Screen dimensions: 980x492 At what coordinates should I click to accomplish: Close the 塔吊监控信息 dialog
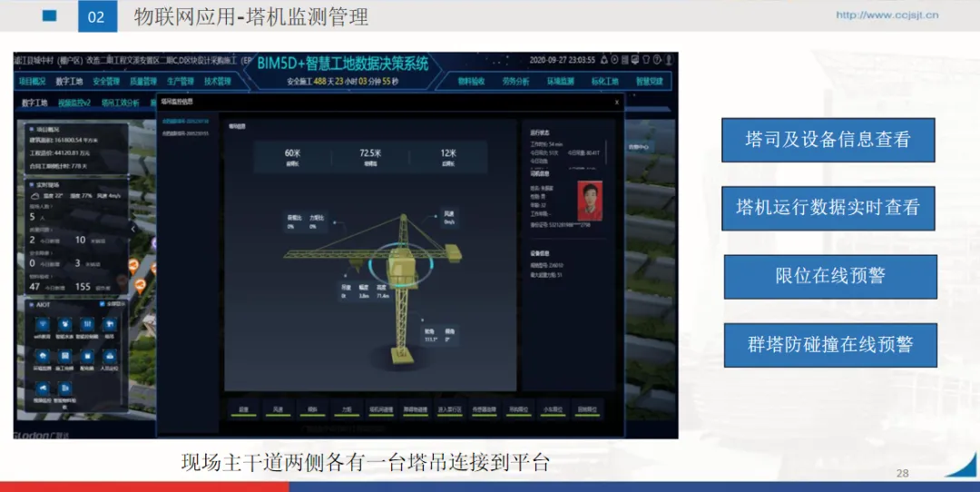pyautogui.click(x=616, y=102)
